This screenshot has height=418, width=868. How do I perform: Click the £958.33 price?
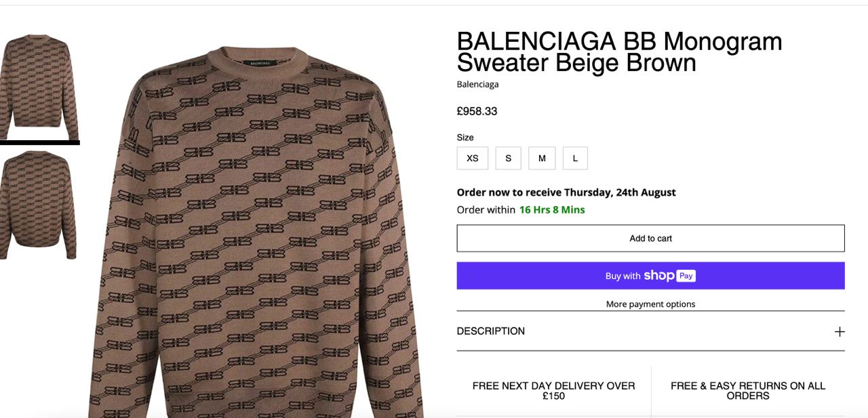pyautogui.click(x=477, y=111)
